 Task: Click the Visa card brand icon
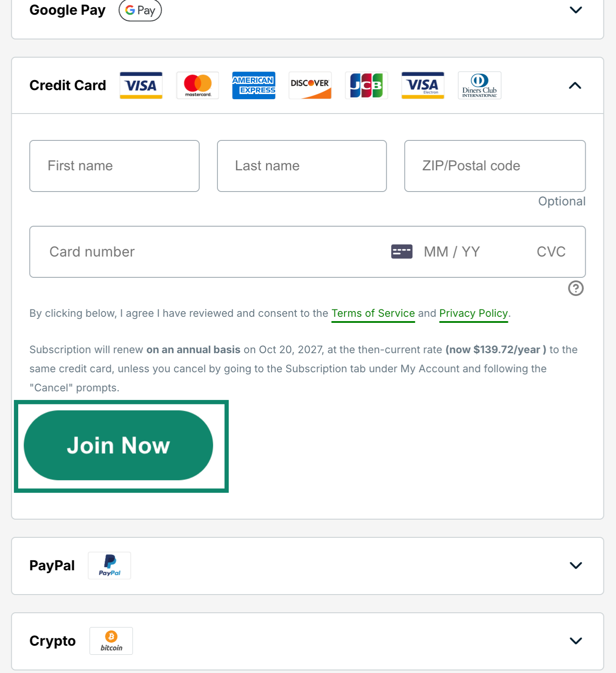click(140, 85)
